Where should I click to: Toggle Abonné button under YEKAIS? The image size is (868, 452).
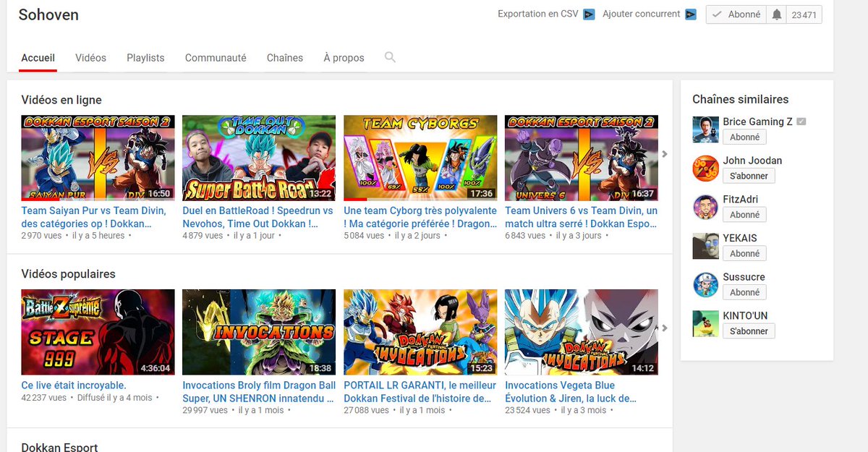click(744, 254)
